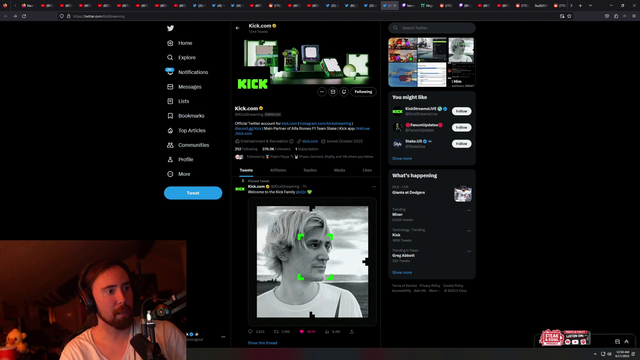The height and width of the screenshot is (360, 640).
Task: Follow KickStreamsLIVE account
Action: 461,111
